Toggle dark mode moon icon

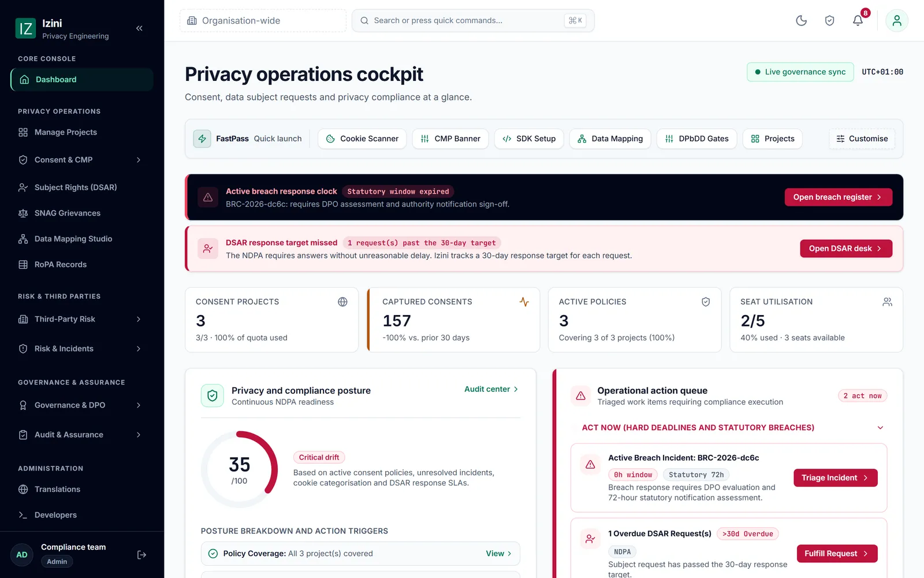click(x=801, y=21)
